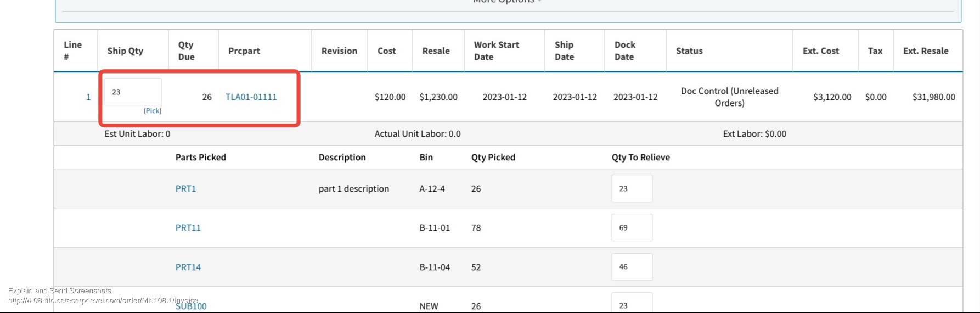Edit PRT1 Qty To Relieve field
Screen dimensions: 980x313
[632, 188]
